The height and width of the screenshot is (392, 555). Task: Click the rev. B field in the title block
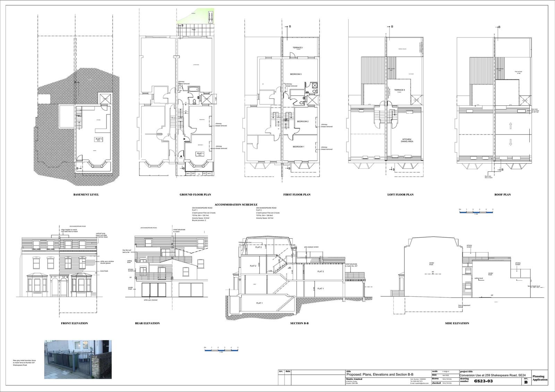tap(526, 382)
